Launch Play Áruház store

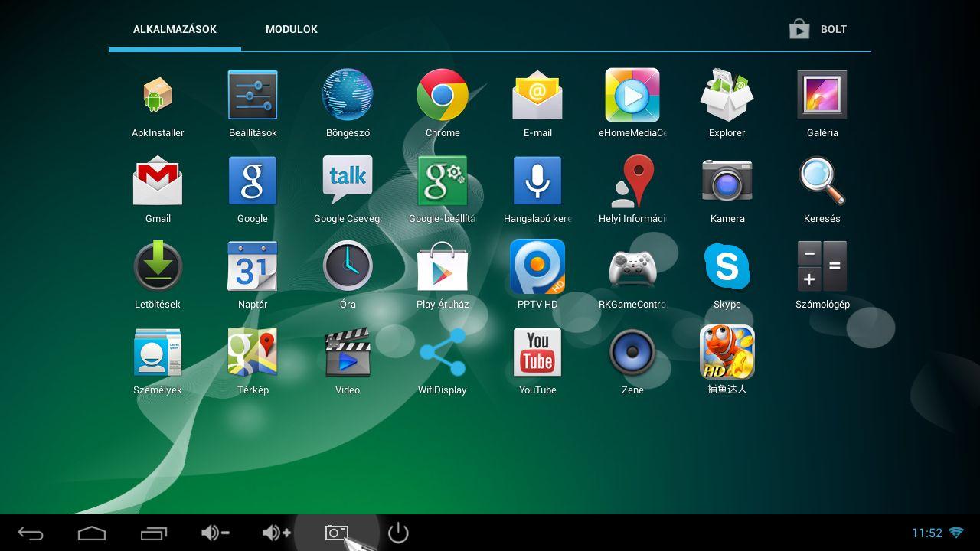point(443,267)
